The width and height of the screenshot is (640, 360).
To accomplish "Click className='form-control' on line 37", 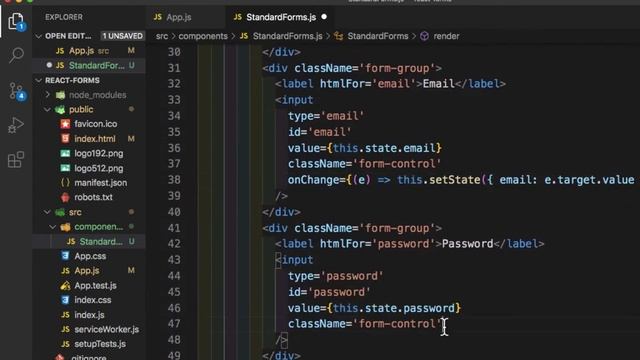I will pos(364,164).
